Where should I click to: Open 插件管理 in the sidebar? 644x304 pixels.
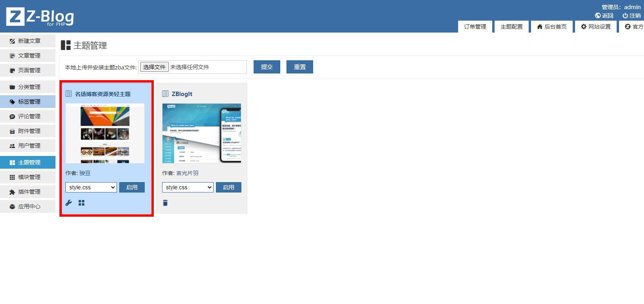[28, 192]
